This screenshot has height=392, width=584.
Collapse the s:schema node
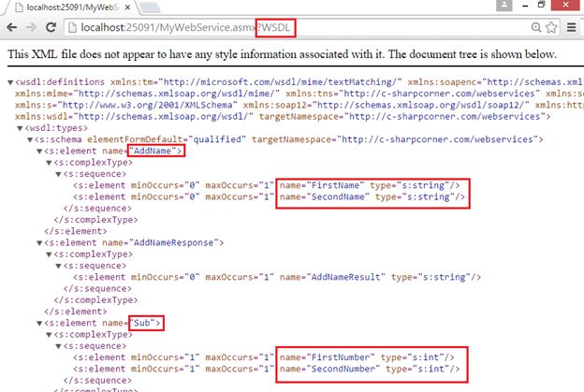(x=30, y=139)
